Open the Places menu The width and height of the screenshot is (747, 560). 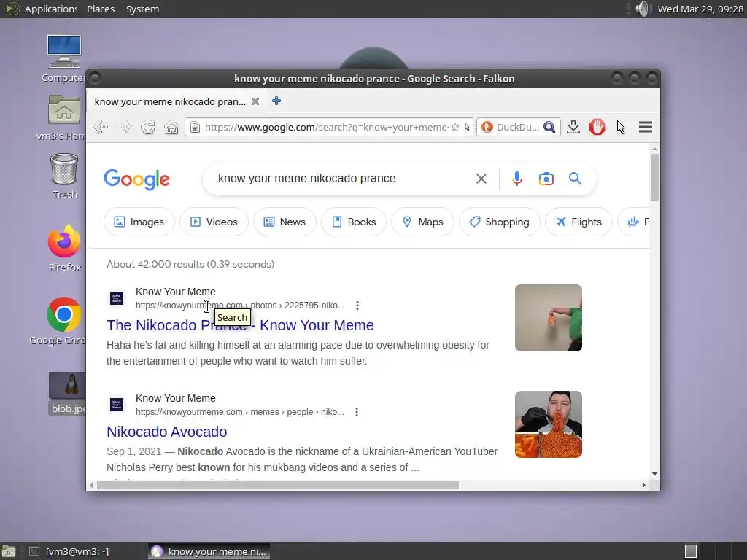pyautogui.click(x=101, y=9)
